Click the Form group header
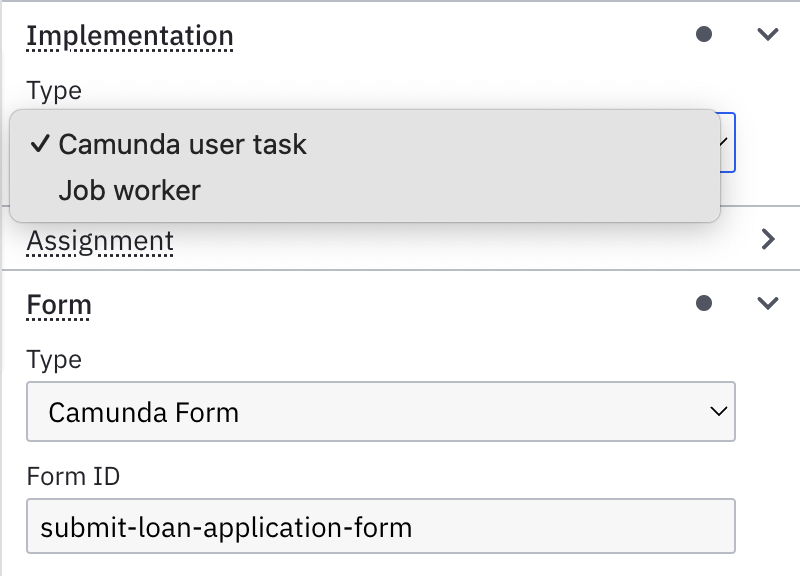Screen dimensions: 800x576 pyautogui.click(x=58, y=304)
